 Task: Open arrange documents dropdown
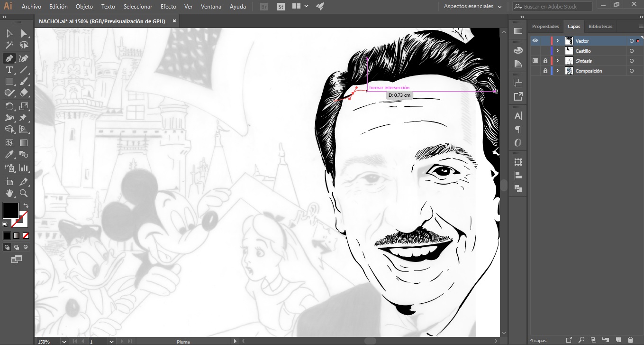(x=300, y=7)
